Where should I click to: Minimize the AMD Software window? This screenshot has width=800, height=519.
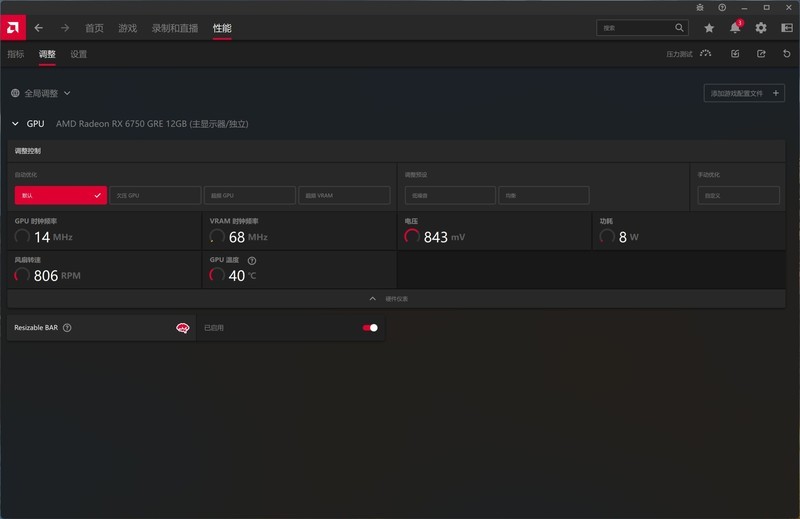point(744,8)
